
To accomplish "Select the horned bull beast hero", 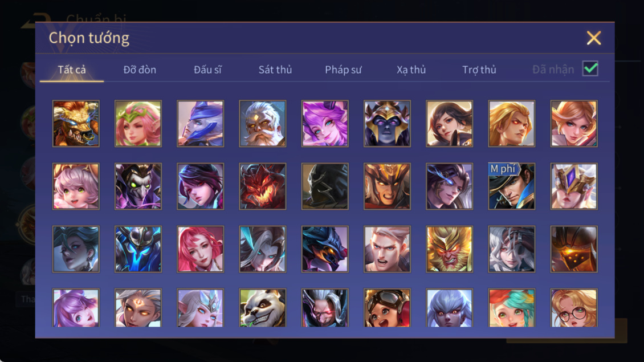I will pyautogui.click(x=76, y=124).
